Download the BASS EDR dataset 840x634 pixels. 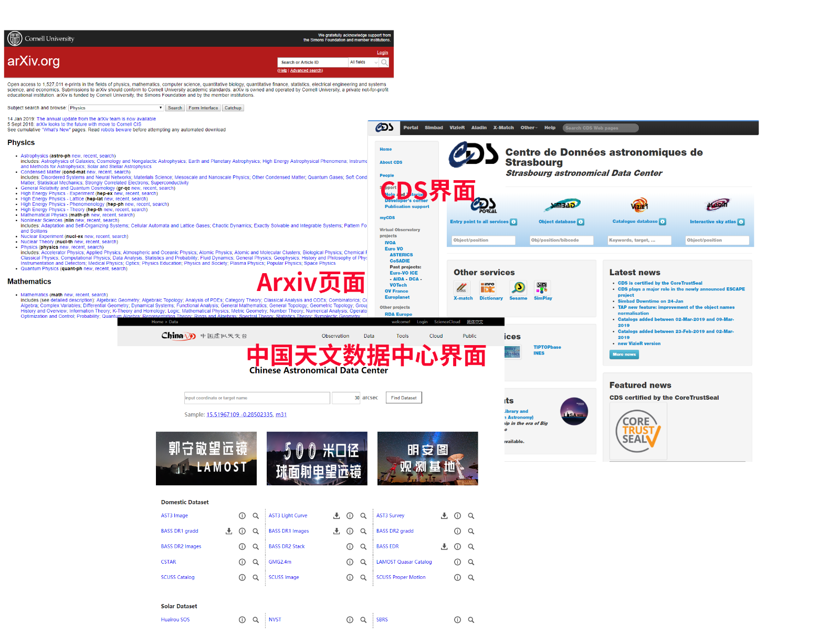pyautogui.click(x=444, y=546)
